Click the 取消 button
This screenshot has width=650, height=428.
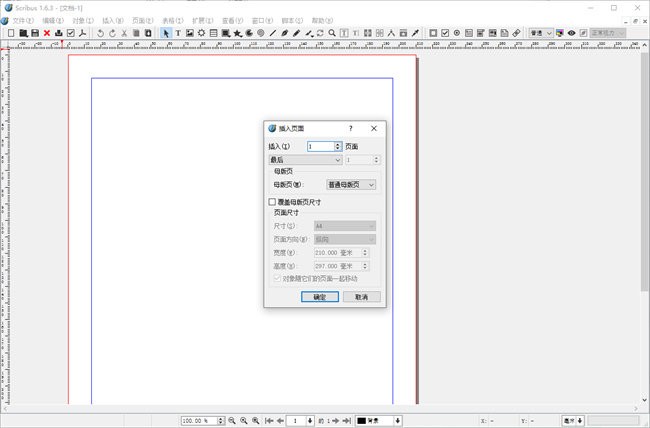(361, 297)
